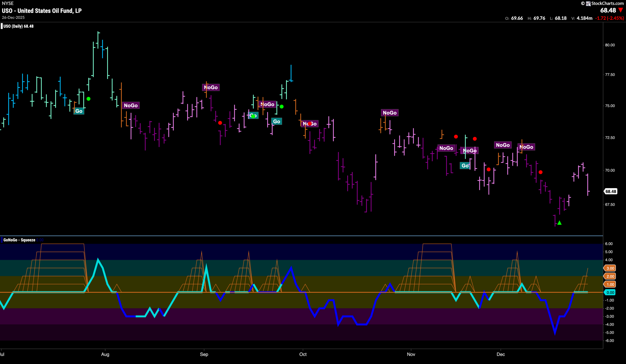Click the 68.48 price tag on the axis
626x364 pixels.
click(611, 191)
